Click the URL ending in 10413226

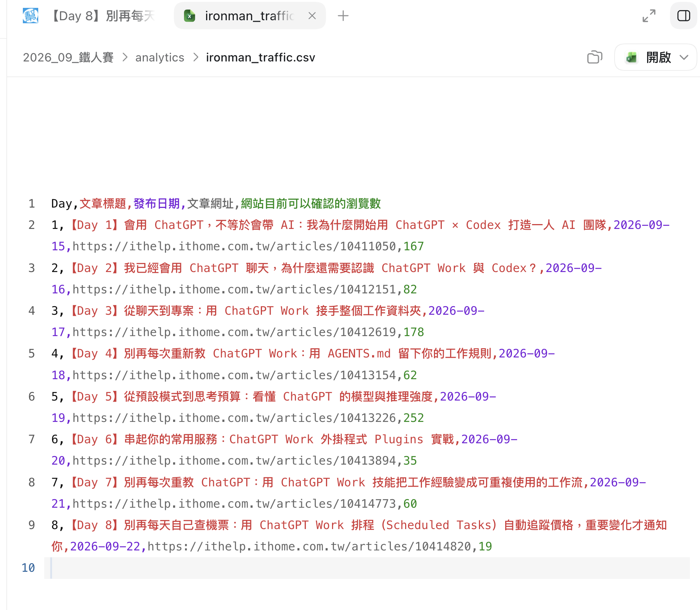point(234,418)
